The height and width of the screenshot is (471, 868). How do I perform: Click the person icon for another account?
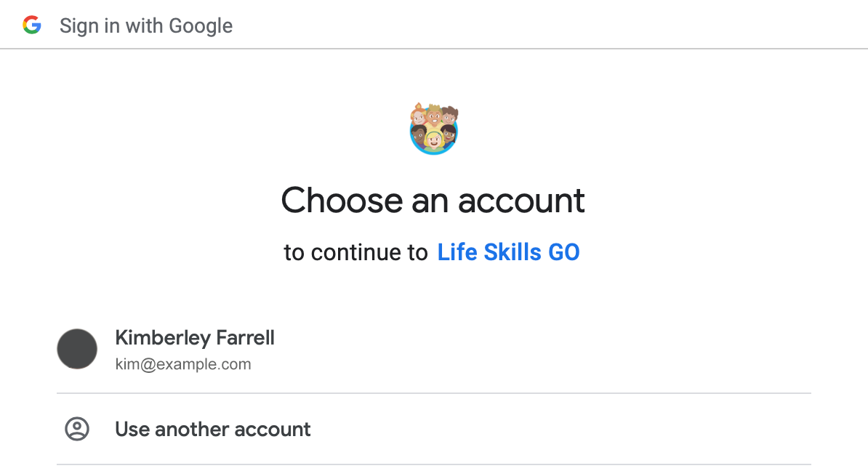(x=77, y=429)
